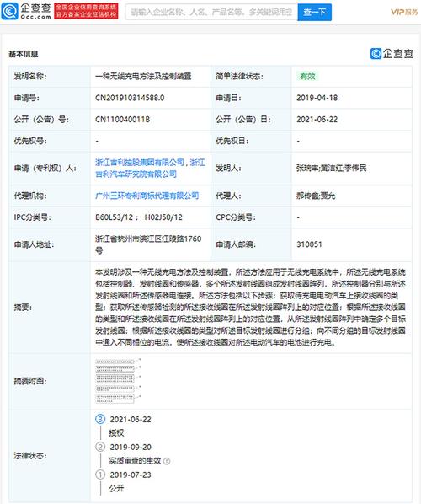
Task: Click the 基本信息 section heading
Action: 23,54
